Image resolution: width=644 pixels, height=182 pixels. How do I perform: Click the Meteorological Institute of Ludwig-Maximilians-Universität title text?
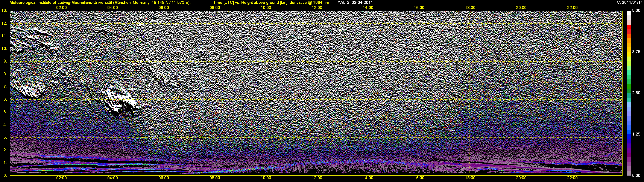click(100, 3)
